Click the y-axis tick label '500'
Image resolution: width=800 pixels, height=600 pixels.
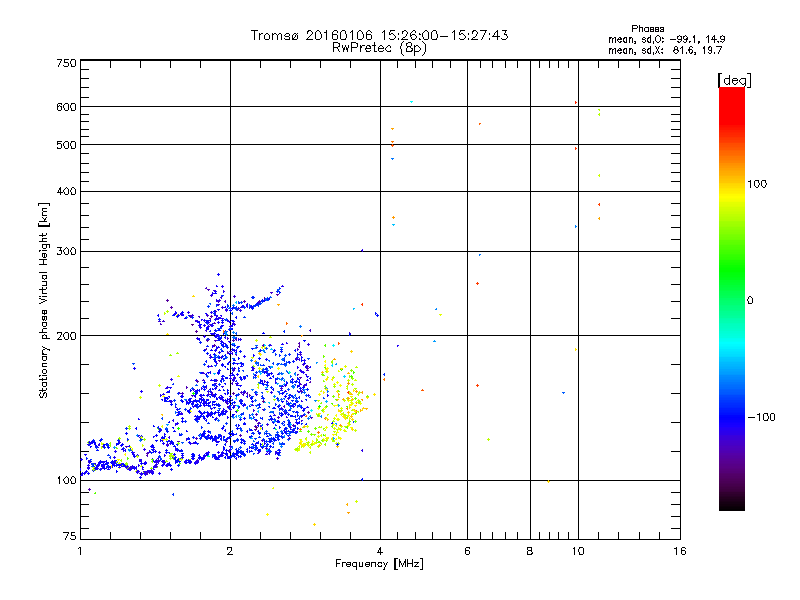[67, 145]
